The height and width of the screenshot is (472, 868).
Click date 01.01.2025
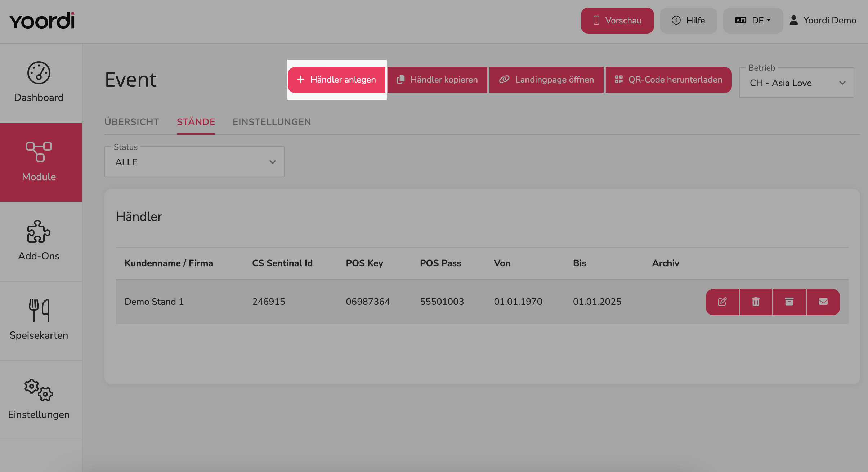[x=597, y=302]
